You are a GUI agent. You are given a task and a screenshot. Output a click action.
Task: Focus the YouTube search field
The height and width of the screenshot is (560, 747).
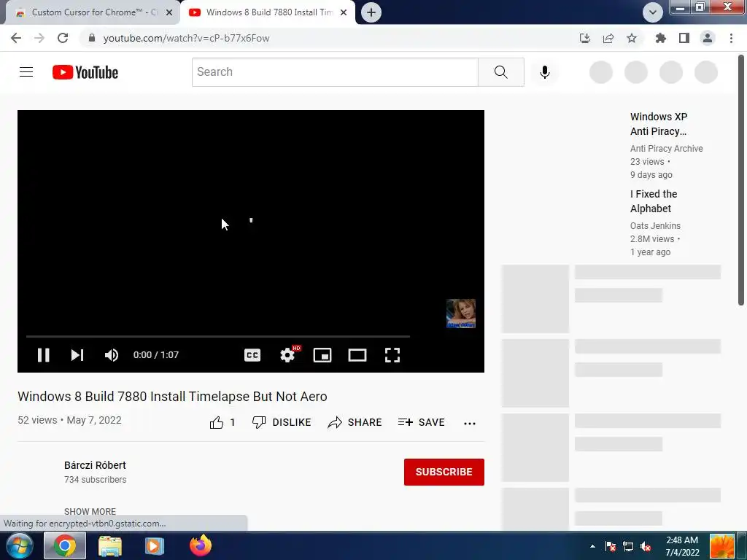point(335,72)
